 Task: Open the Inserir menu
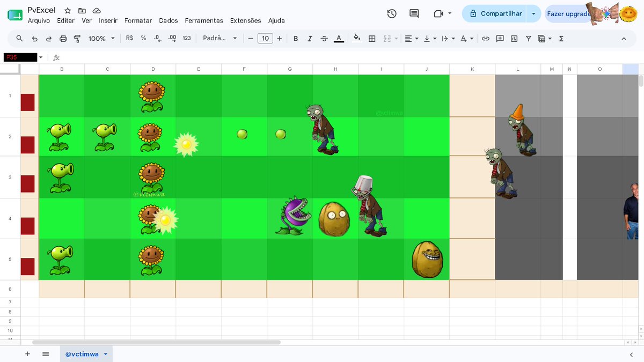click(x=108, y=20)
